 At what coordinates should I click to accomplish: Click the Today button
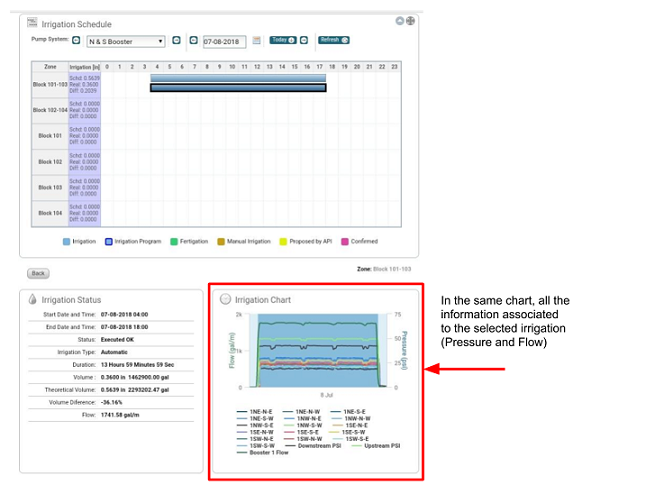(x=282, y=41)
